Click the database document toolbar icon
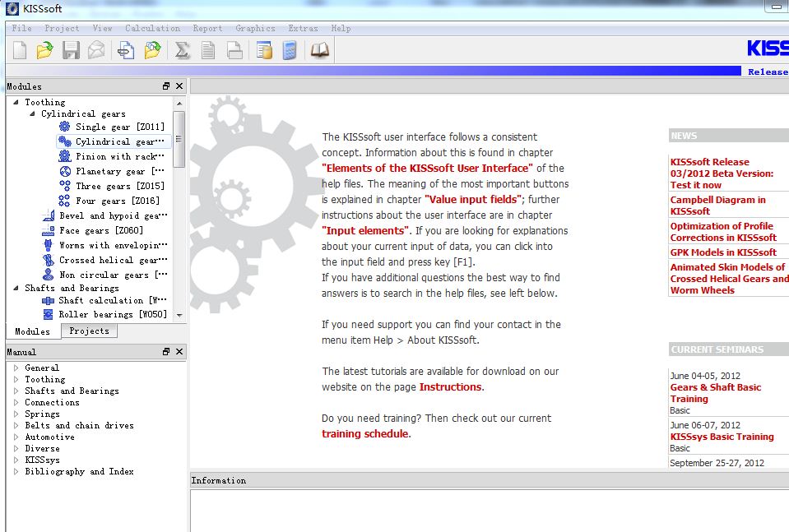The width and height of the screenshot is (789, 532). tap(264, 50)
